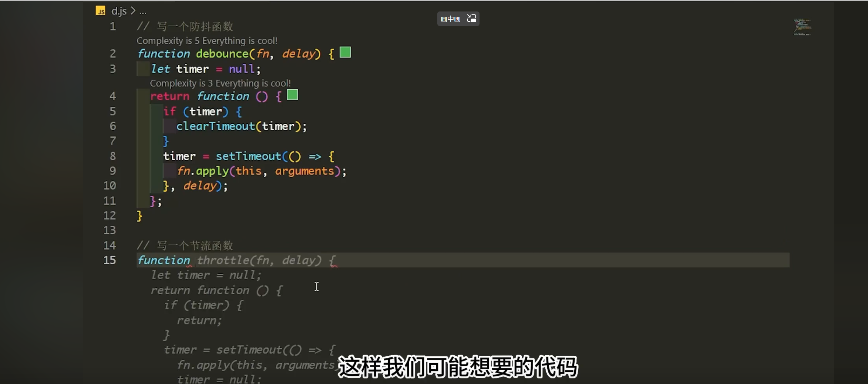Click line number 4 in gutter

pyautogui.click(x=113, y=96)
